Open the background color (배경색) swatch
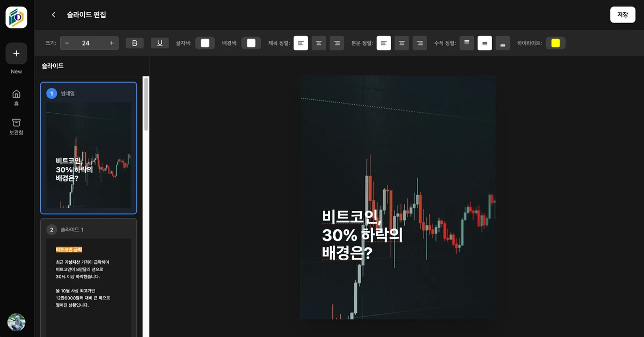This screenshot has height=337, width=644. 251,43
